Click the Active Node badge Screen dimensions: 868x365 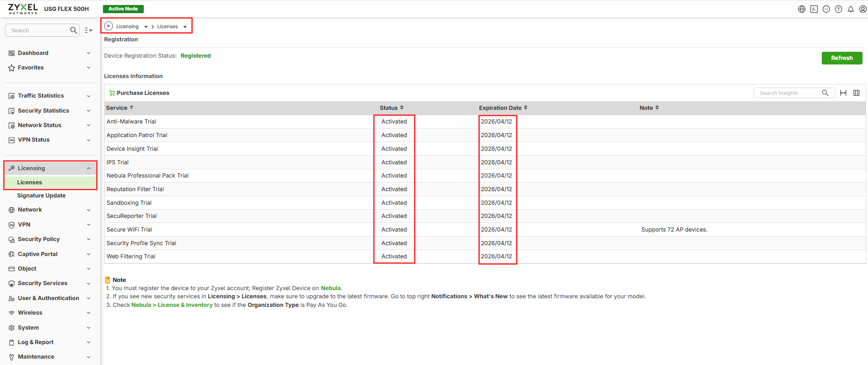[x=123, y=9]
